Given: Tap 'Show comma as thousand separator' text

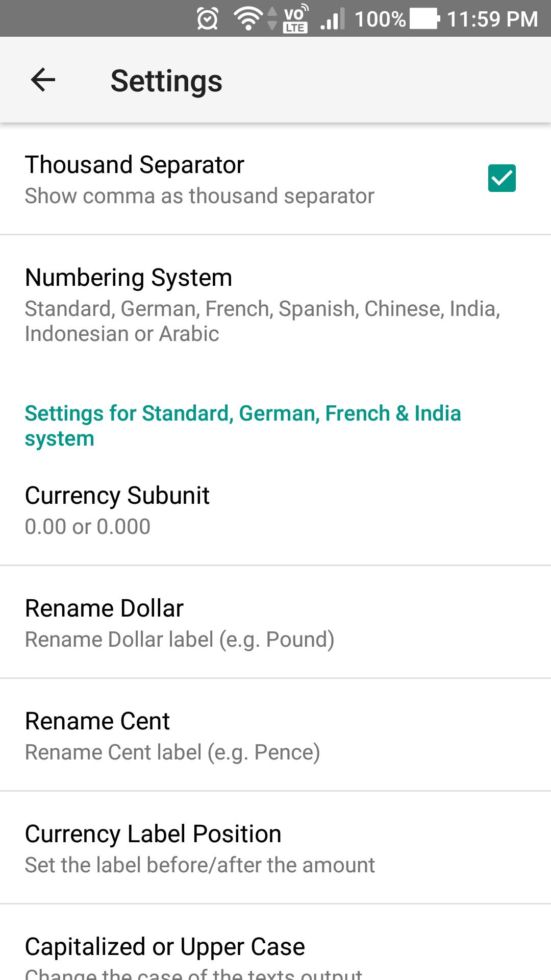Looking at the screenshot, I should (199, 196).
